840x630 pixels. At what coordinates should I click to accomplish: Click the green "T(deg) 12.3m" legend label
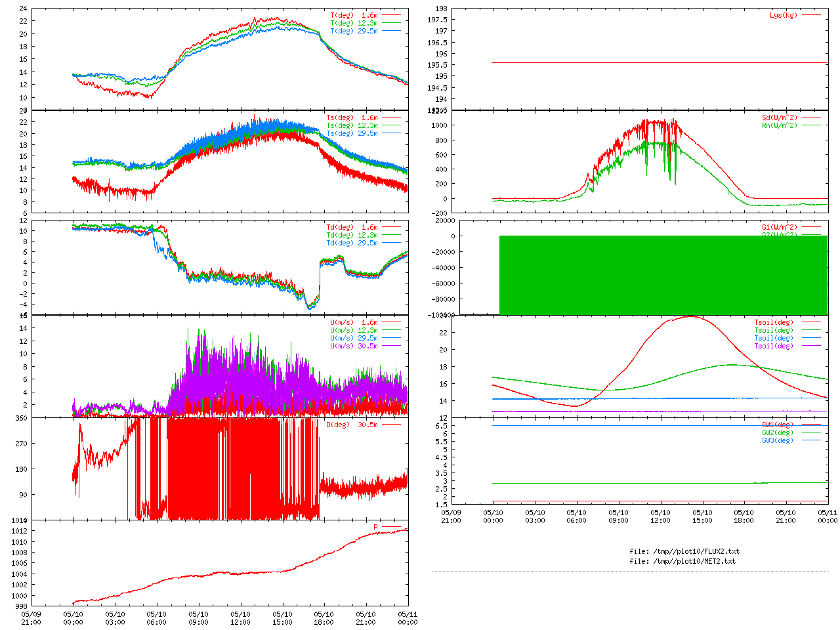(x=354, y=23)
